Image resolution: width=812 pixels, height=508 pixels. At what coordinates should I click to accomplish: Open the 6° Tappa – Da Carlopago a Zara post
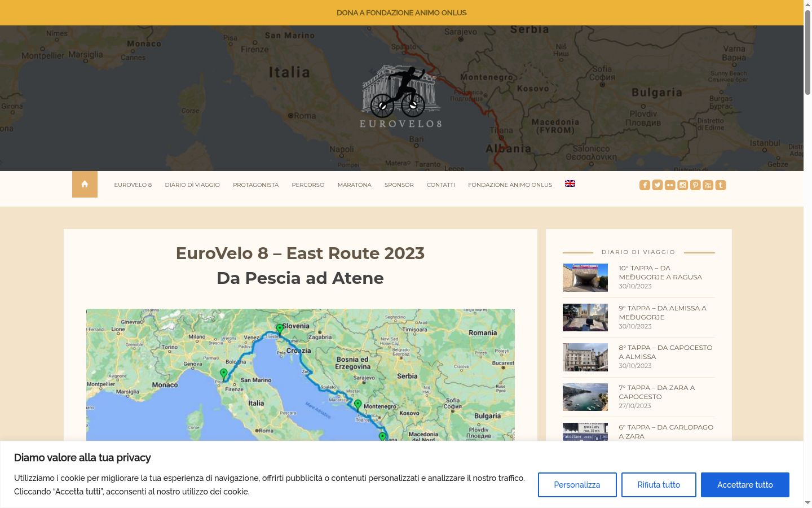tap(666, 432)
